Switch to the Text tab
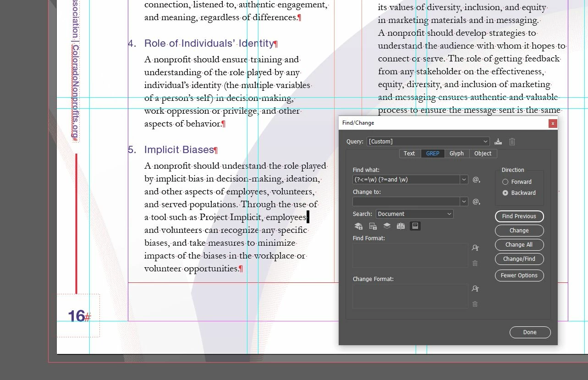Screen dimensions: 588x380 click(x=409, y=154)
